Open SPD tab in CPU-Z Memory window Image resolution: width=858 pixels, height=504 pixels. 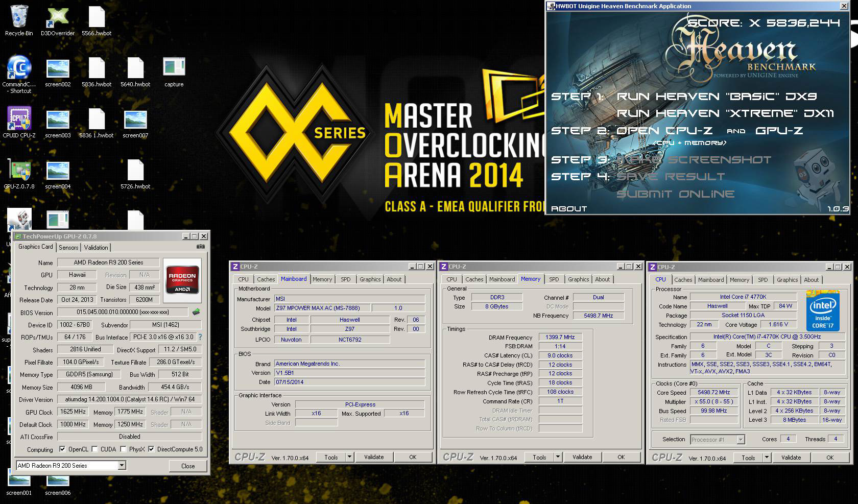[554, 279]
